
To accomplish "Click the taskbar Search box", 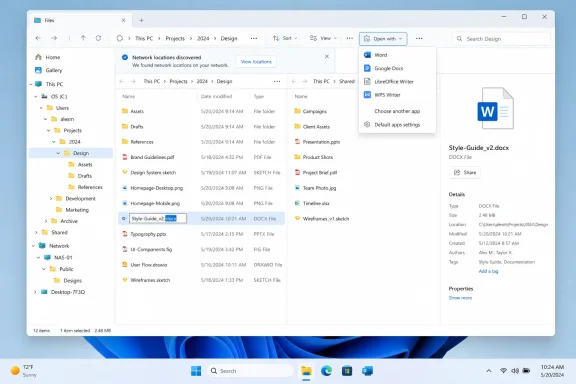I will [250, 371].
